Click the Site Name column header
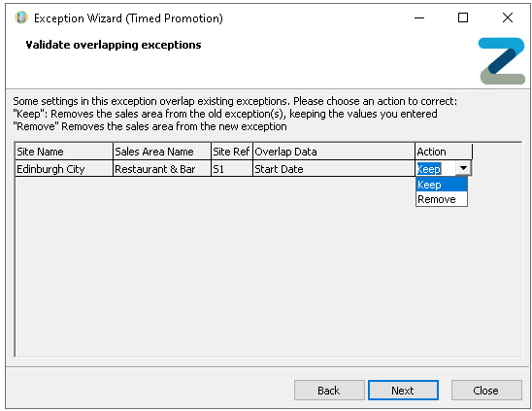 click(64, 152)
